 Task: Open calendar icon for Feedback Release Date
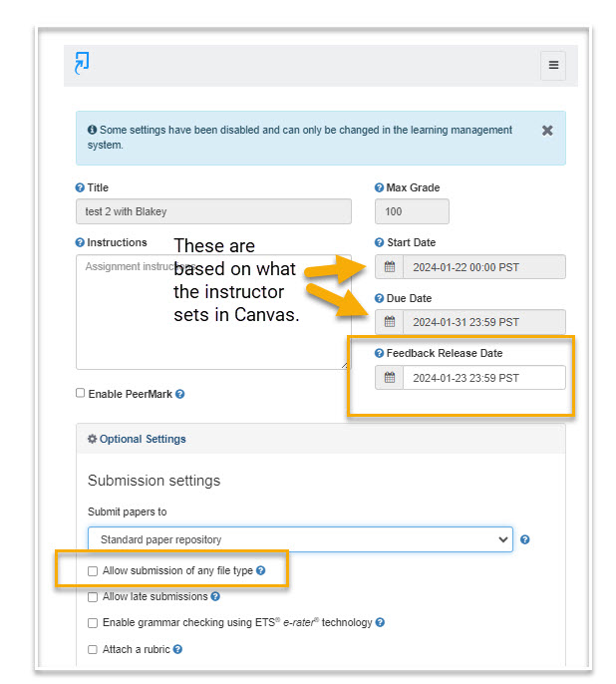(390, 378)
